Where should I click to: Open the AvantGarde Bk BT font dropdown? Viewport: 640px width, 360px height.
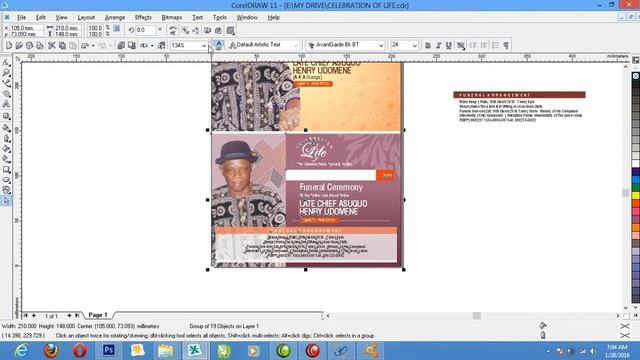tap(381, 45)
